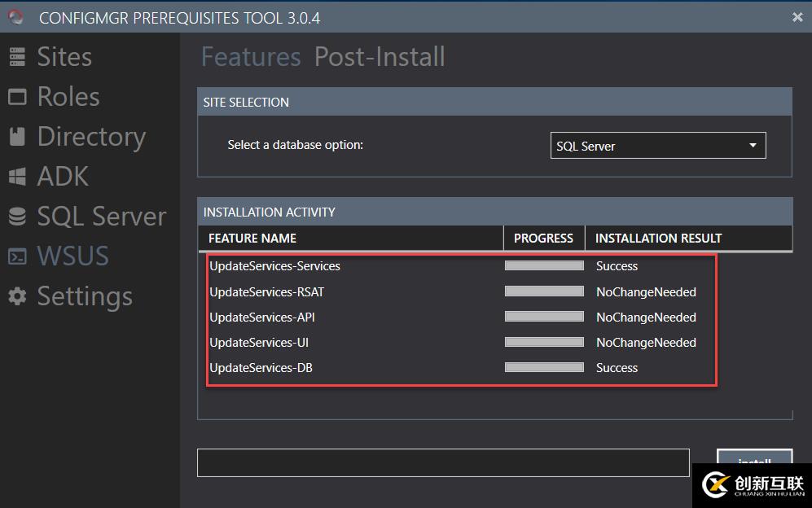Click the Roles window icon
The image size is (812, 508).
click(x=17, y=97)
